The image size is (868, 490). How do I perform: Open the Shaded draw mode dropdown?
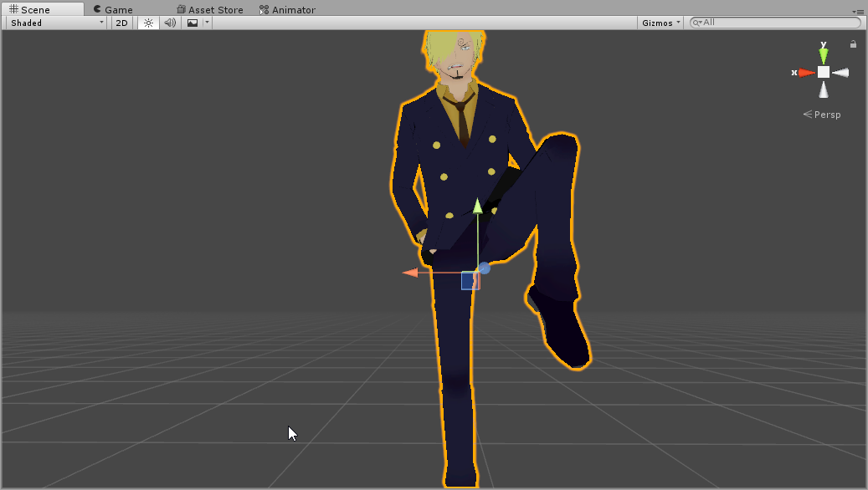[x=56, y=23]
